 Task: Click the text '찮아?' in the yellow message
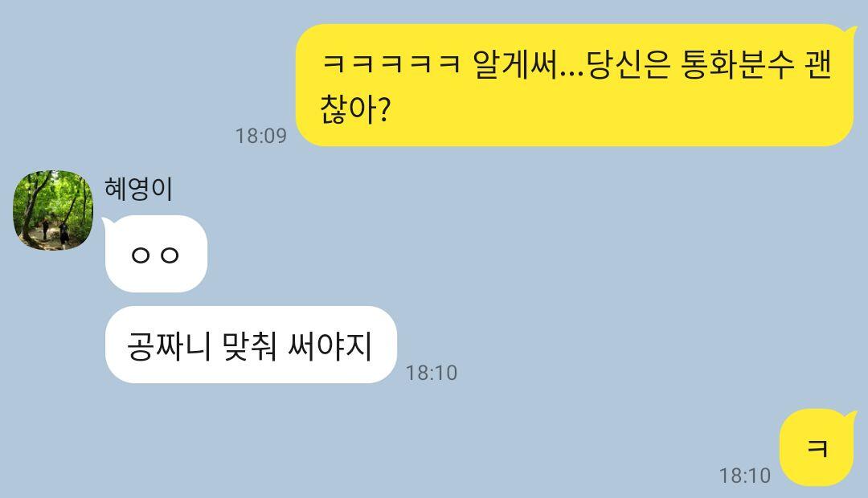[x=355, y=109]
